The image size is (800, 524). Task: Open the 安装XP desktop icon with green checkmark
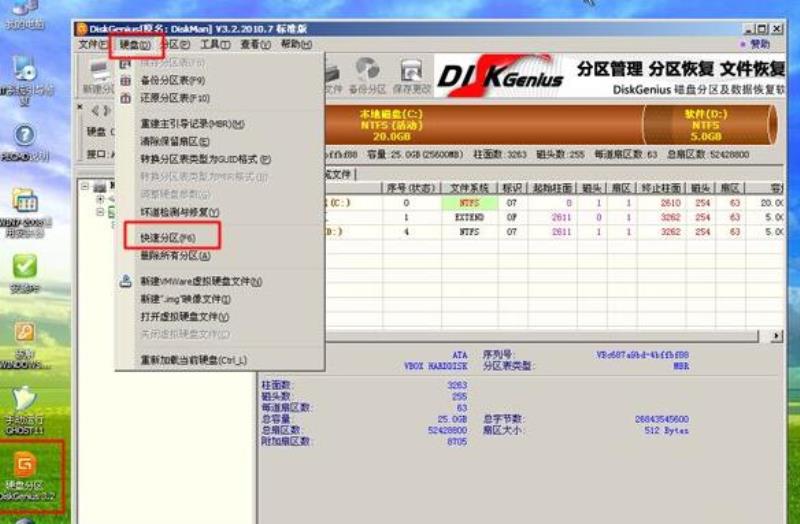tap(24, 273)
